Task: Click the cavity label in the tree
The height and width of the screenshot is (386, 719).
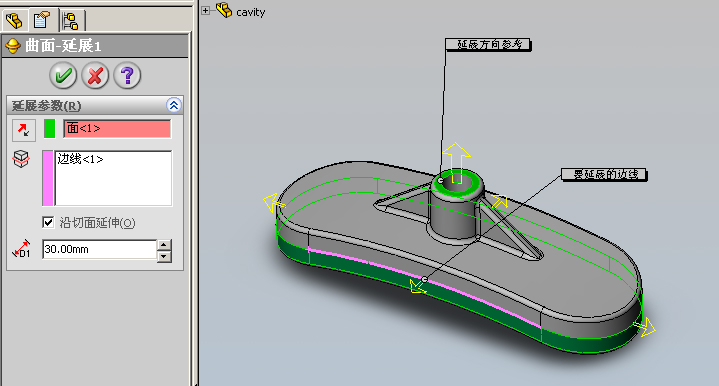Action: coord(250,12)
